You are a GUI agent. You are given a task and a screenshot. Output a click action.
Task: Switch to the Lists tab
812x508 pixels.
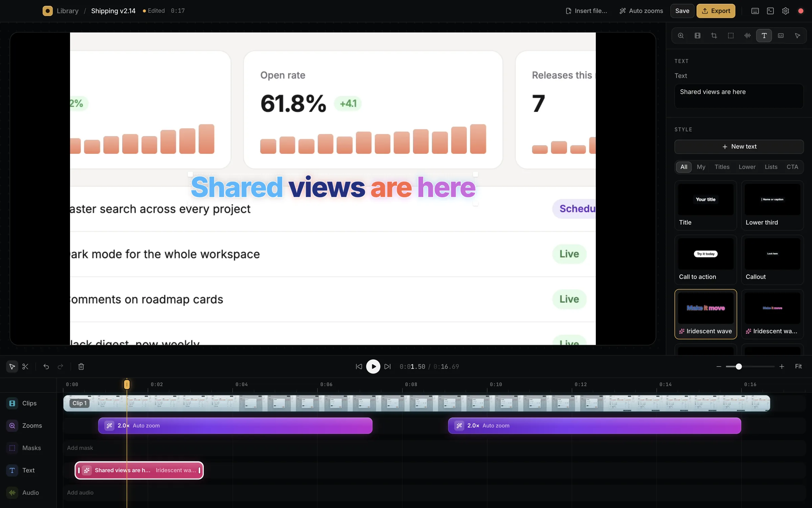click(x=771, y=167)
